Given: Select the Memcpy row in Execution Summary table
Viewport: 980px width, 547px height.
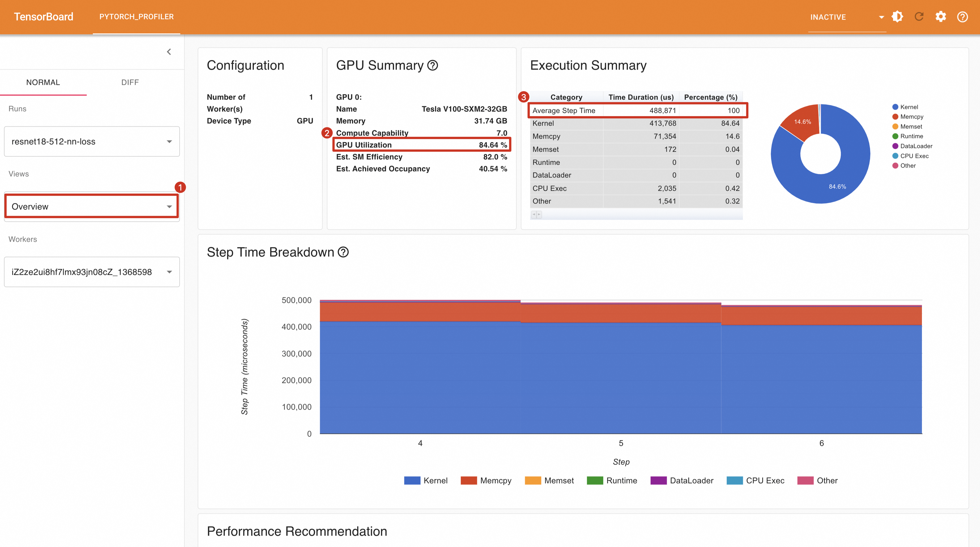Looking at the screenshot, I should point(636,136).
